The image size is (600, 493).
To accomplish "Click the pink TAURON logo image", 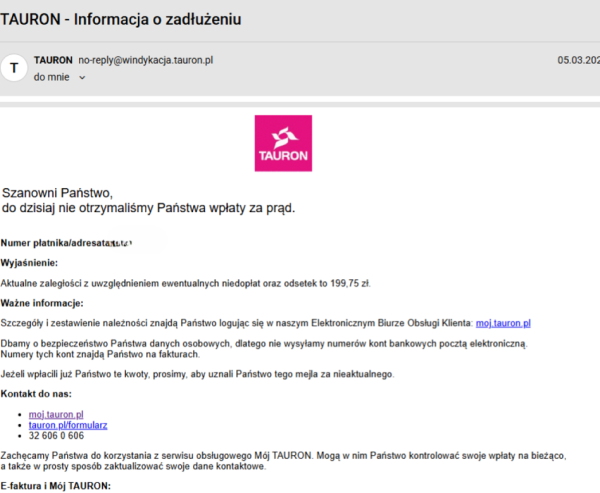I will click(284, 143).
